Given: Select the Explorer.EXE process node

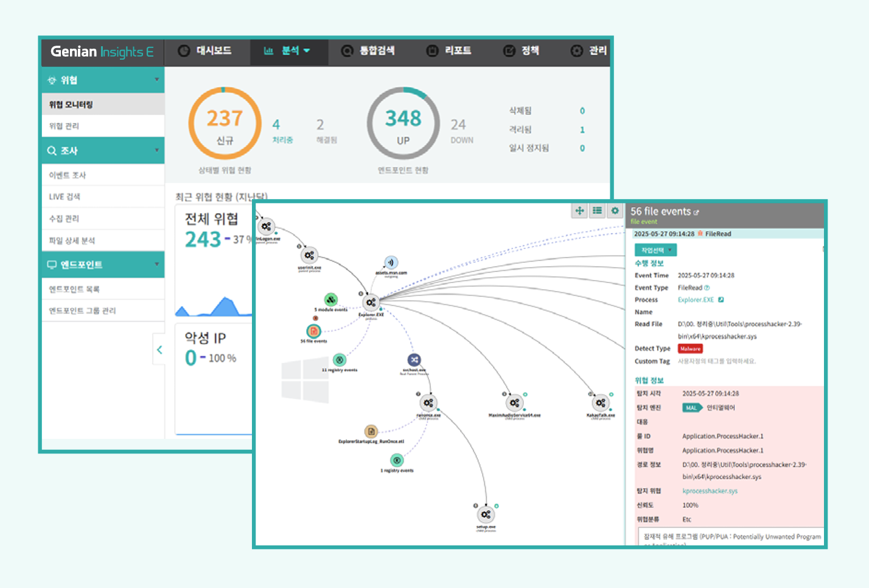Looking at the screenshot, I should [371, 302].
